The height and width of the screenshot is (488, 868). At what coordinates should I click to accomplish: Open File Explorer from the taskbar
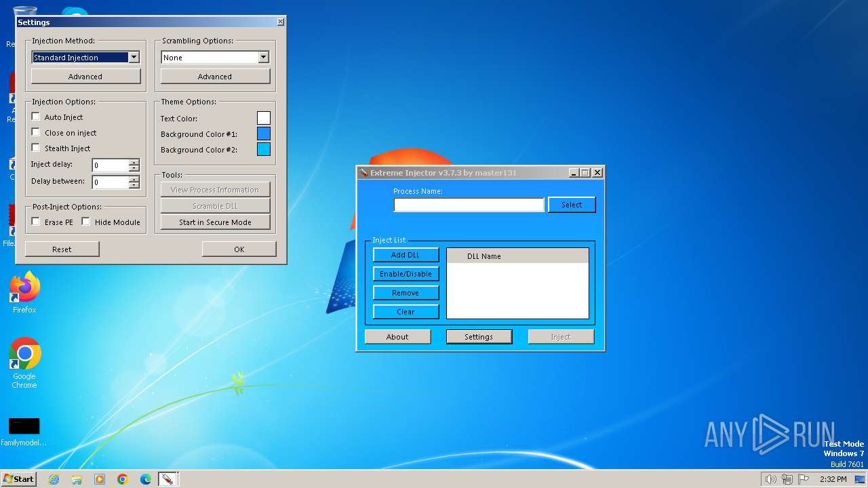click(77, 479)
